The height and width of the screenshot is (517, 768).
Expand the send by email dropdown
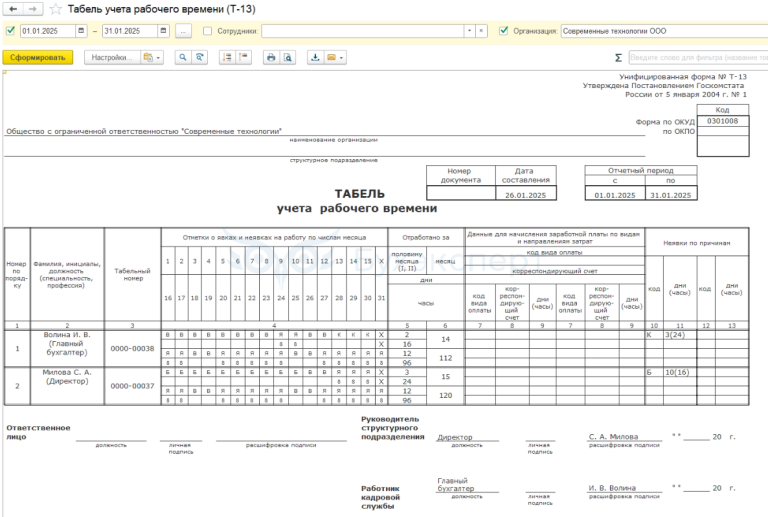[x=334, y=58]
